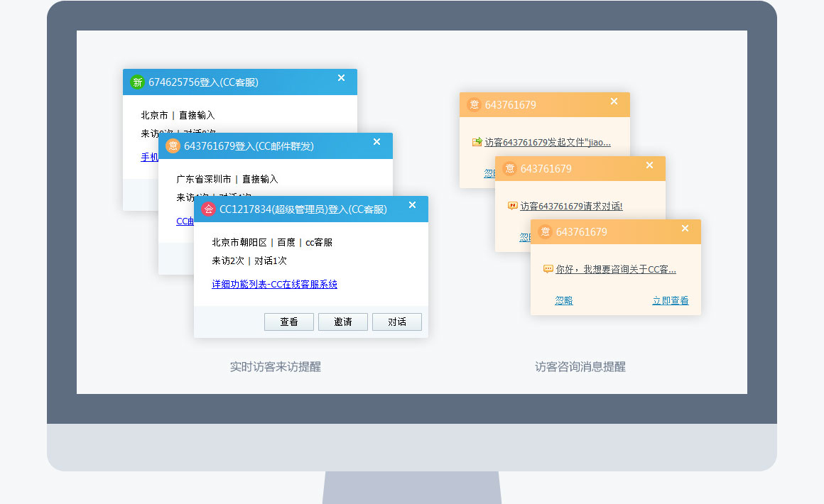This screenshot has width=824, height=504.
Task: Open the 你好，我想要咨询关于CC客... message
Action: (x=615, y=269)
